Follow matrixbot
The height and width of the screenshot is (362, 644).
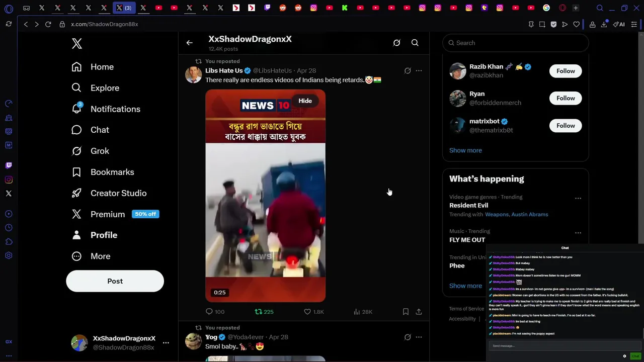pyautogui.click(x=566, y=126)
